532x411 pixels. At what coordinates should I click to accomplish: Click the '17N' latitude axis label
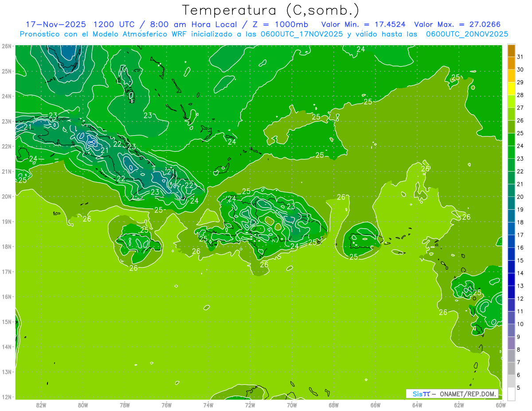tap(6, 272)
